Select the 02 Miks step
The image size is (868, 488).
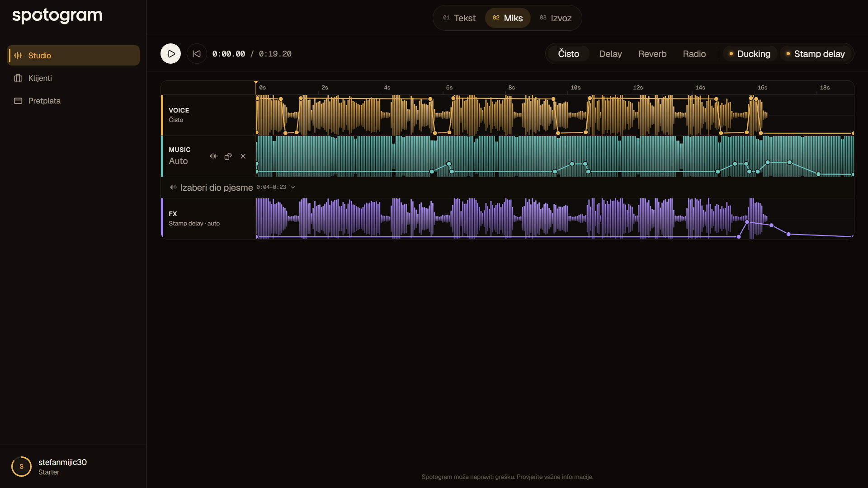508,18
